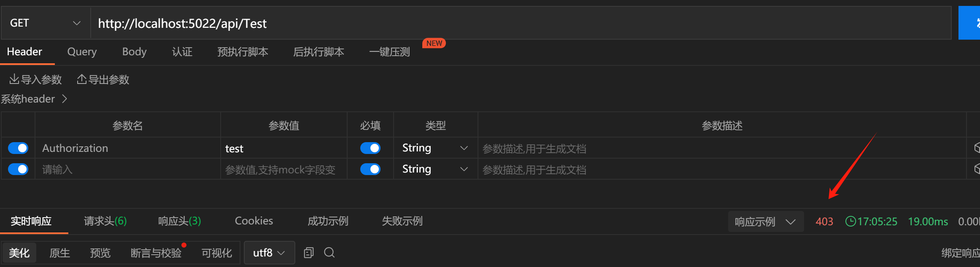
Task: Open the GET request method dropdown
Action: click(46, 23)
